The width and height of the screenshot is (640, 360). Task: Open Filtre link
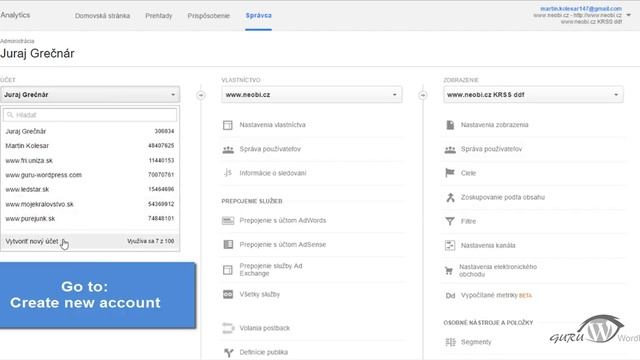[469, 221]
